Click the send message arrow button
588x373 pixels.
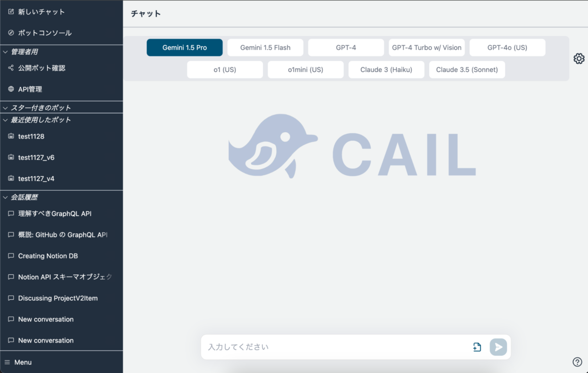[498, 347]
